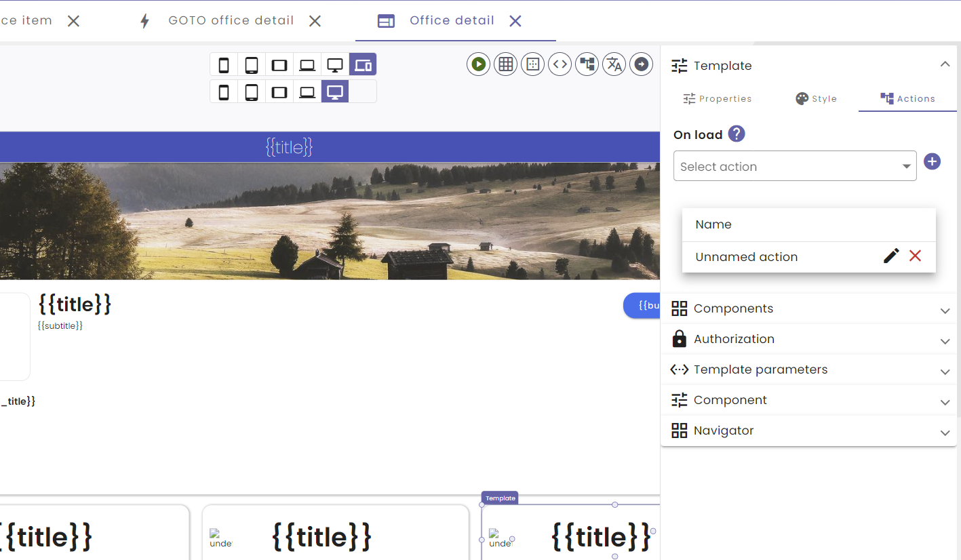The width and height of the screenshot is (961, 560).
Task: Open translations using the language icon
Action: coord(614,64)
